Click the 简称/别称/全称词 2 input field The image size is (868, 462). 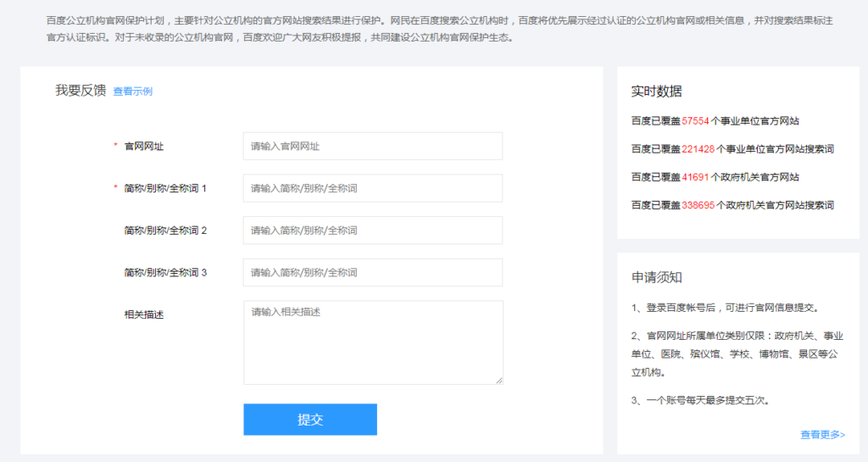tap(373, 231)
